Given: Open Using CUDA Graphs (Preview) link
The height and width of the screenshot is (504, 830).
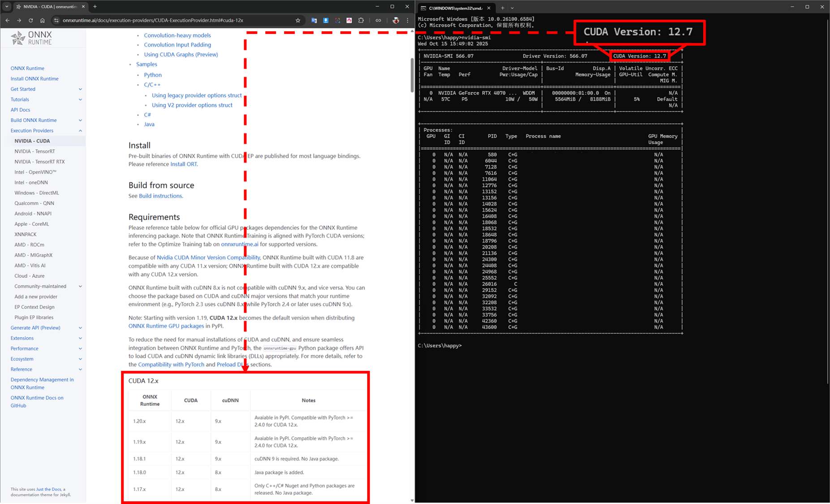Looking at the screenshot, I should pyautogui.click(x=181, y=55).
